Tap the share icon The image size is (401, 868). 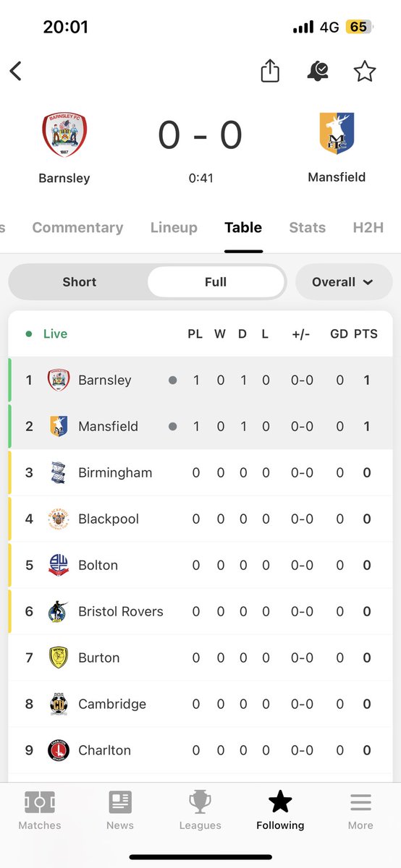270,71
